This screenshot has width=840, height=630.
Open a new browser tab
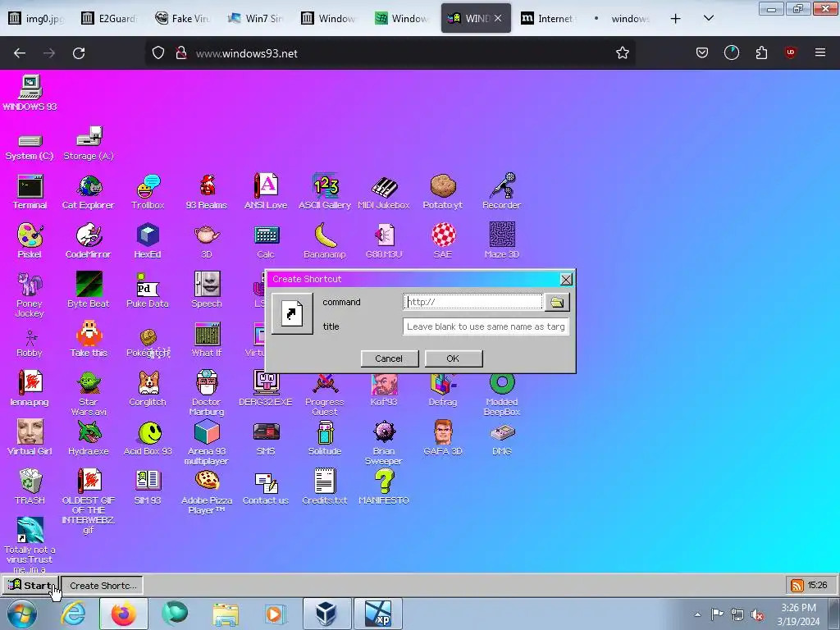coord(676,19)
